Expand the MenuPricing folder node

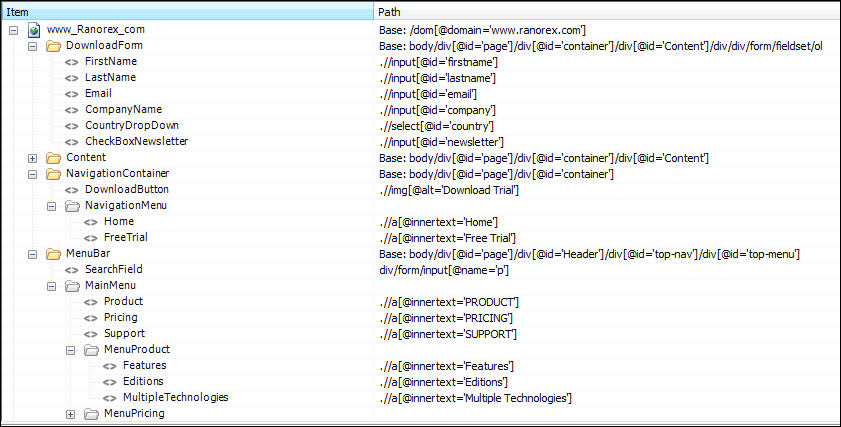[x=70, y=414]
